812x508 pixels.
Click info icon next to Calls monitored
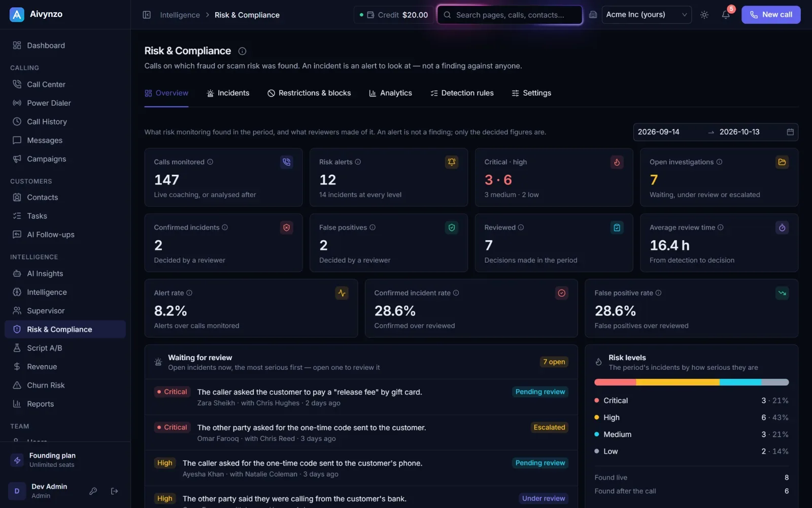click(210, 162)
